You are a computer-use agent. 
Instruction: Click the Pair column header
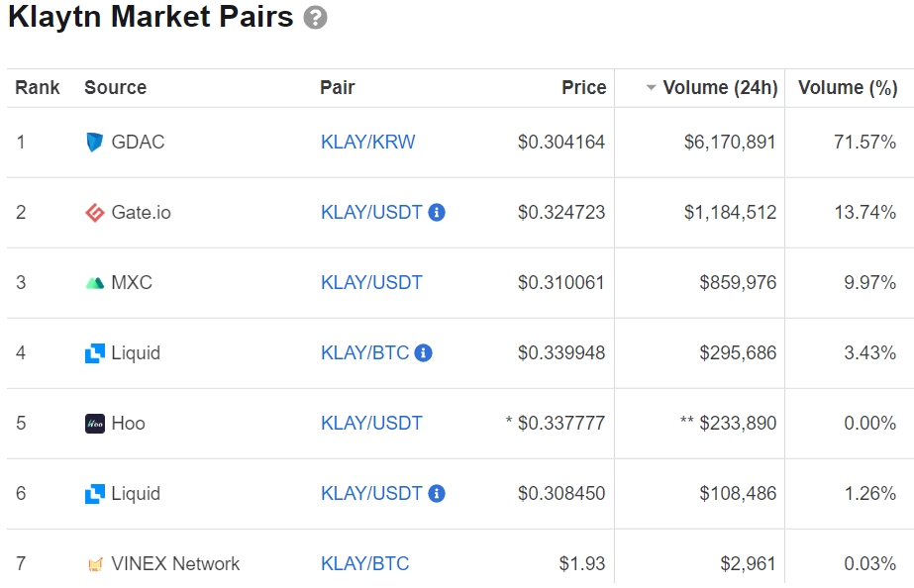pyautogui.click(x=337, y=88)
